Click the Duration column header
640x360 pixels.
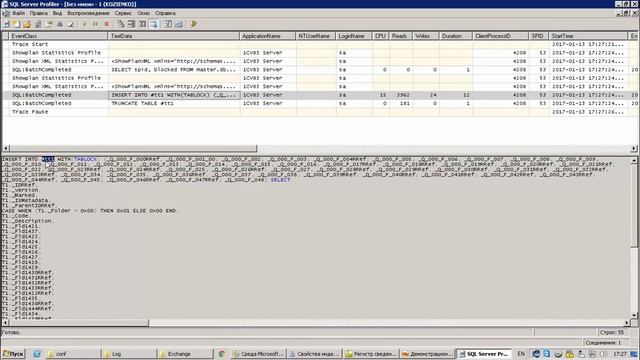pyautogui.click(x=456, y=36)
